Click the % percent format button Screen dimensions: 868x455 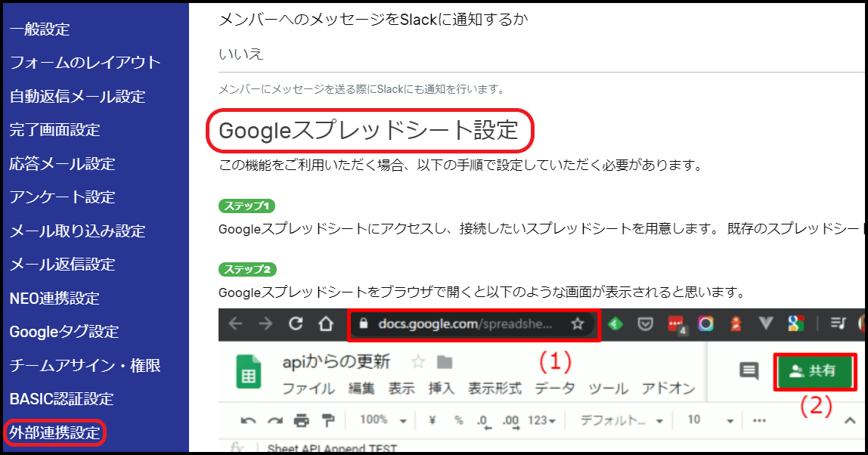[458, 420]
